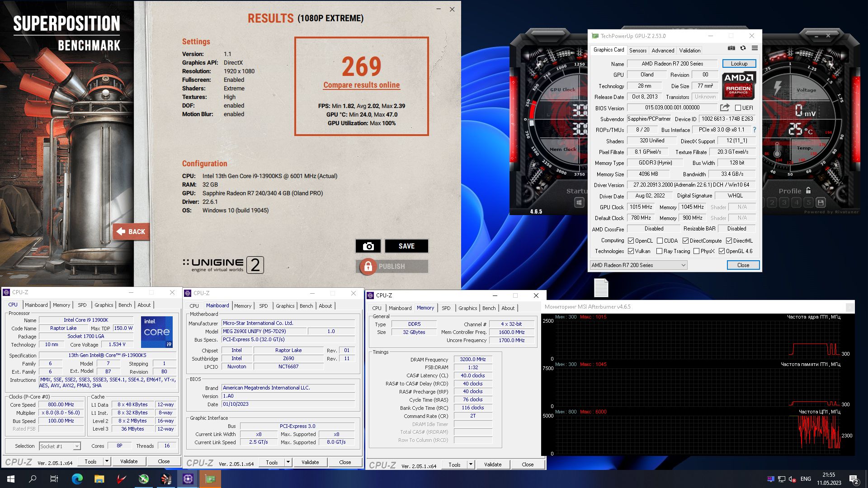Open Task View on the taskbar
This screenshot has width=868, height=488.
coord(54,479)
